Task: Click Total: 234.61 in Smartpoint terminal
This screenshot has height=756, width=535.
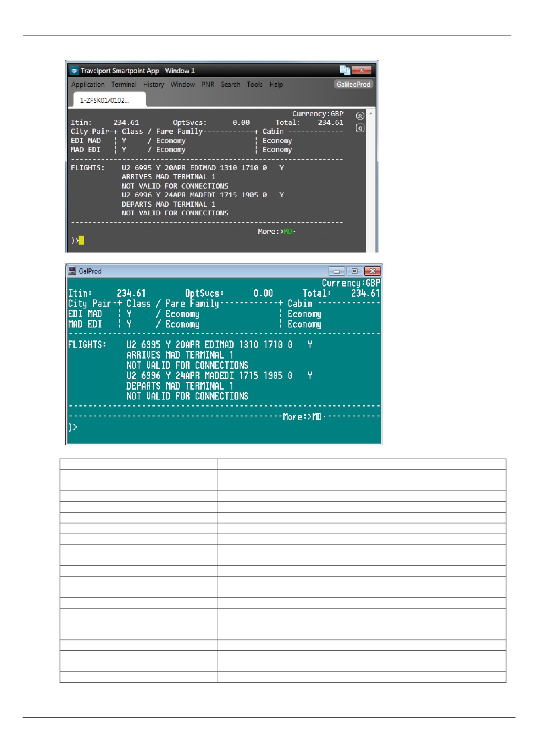Action: (309, 123)
